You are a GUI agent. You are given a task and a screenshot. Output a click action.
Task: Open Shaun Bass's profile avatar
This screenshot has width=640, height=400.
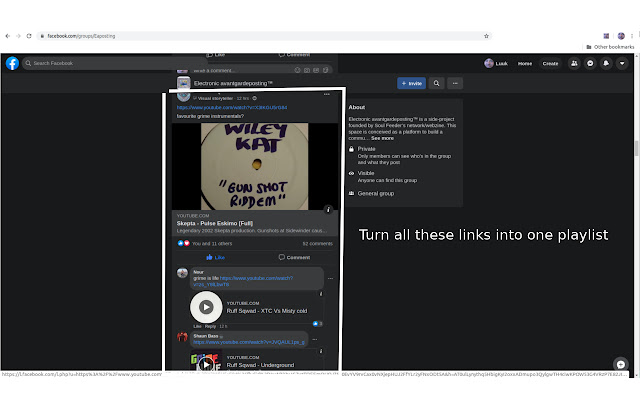point(182,337)
